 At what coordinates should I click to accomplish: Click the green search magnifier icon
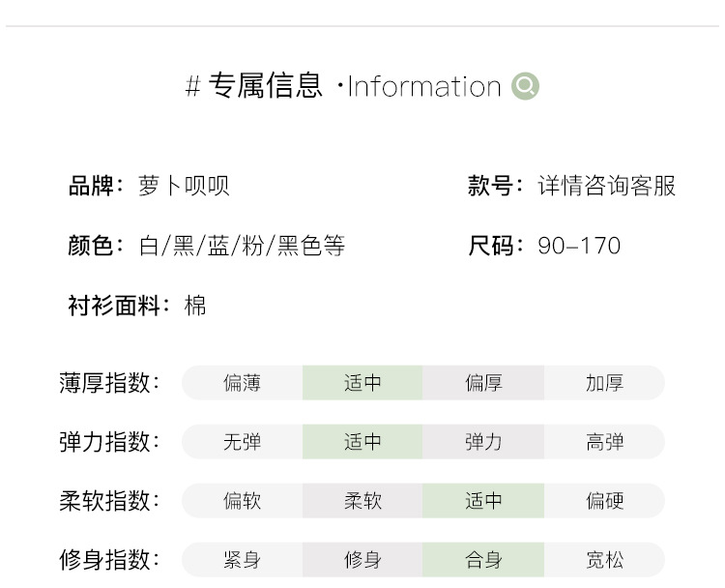pos(525,87)
